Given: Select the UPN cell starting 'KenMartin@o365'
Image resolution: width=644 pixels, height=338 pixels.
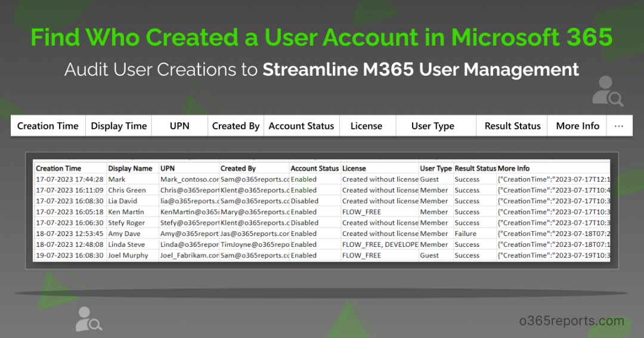Looking at the screenshot, I should 190,212.
